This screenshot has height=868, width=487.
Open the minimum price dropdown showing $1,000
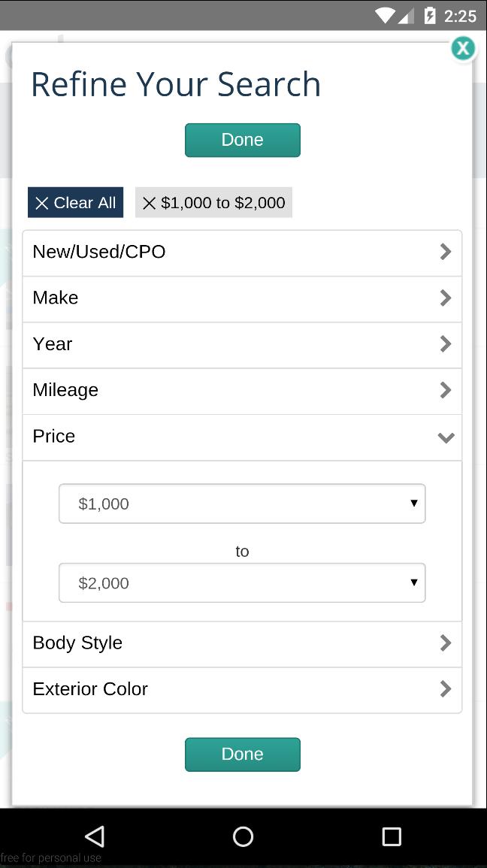pos(242,504)
